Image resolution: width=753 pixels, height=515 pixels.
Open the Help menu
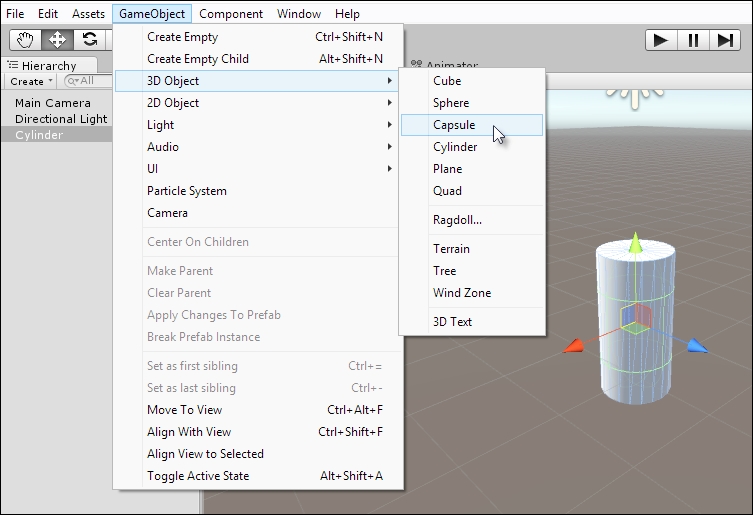[x=347, y=14]
